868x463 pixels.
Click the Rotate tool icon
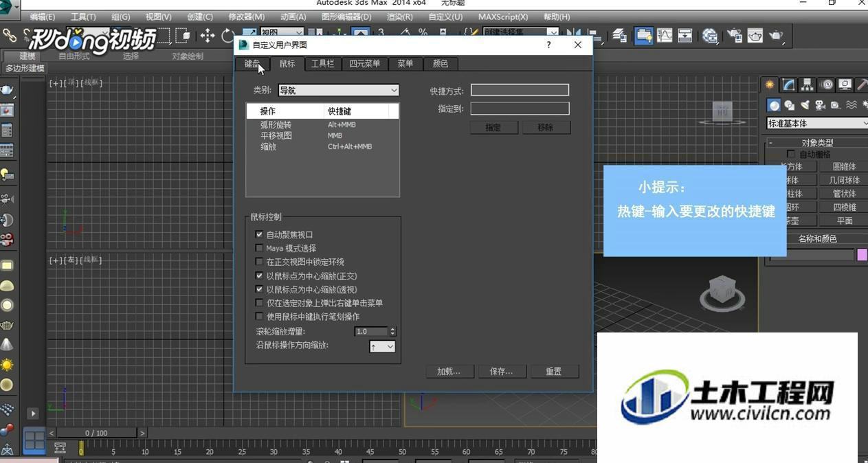pyautogui.click(x=227, y=35)
